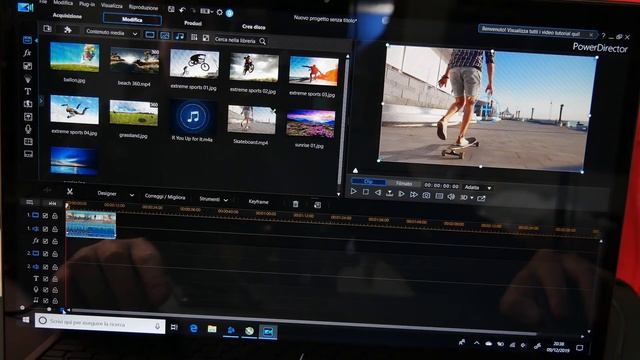Open the Plug-in menu
Viewport: 640px width, 360px height.
point(87,4)
